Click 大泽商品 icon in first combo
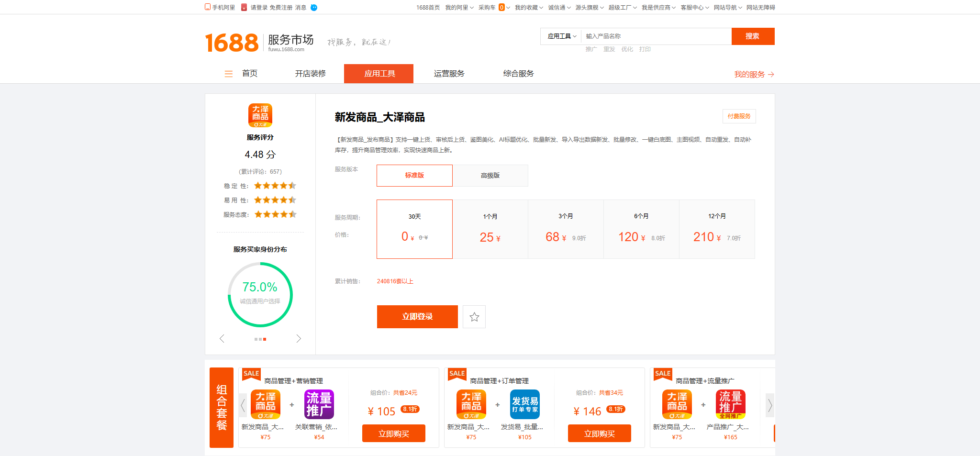This screenshot has height=456, width=980. click(x=266, y=404)
